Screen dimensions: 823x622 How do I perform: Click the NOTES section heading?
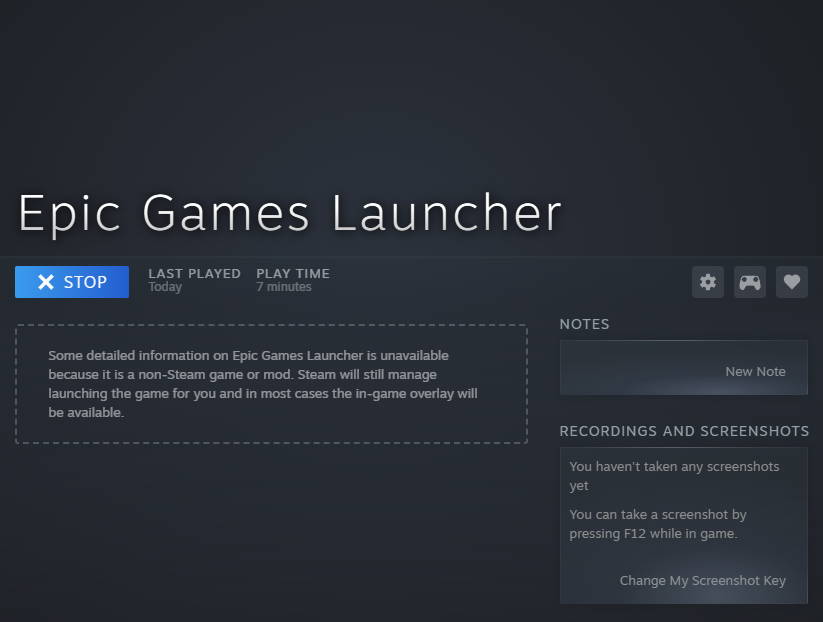pos(584,324)
